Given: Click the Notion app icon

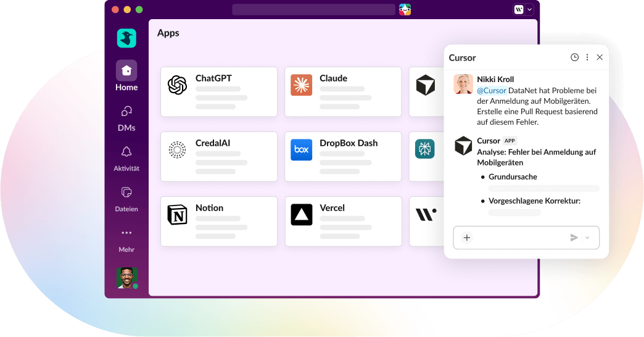Looking at the screenshot, I should coord(178,215).
